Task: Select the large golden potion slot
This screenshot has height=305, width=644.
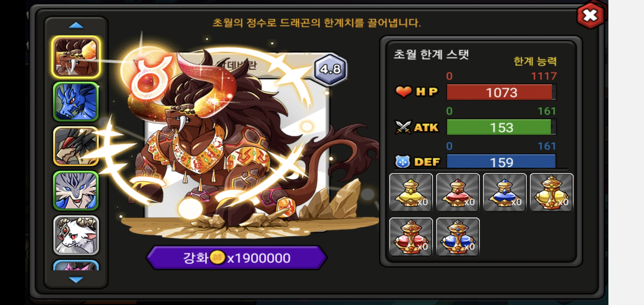Action: click(552, 192)
